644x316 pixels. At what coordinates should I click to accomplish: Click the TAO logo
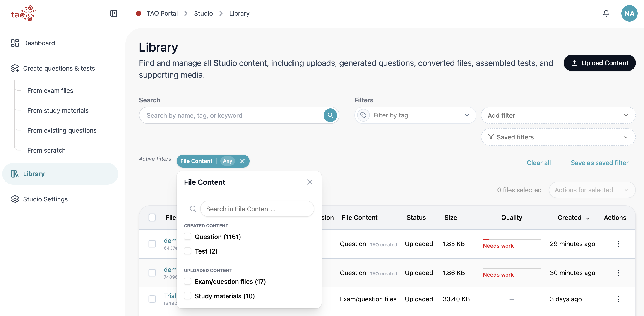(x=24, y=13)
